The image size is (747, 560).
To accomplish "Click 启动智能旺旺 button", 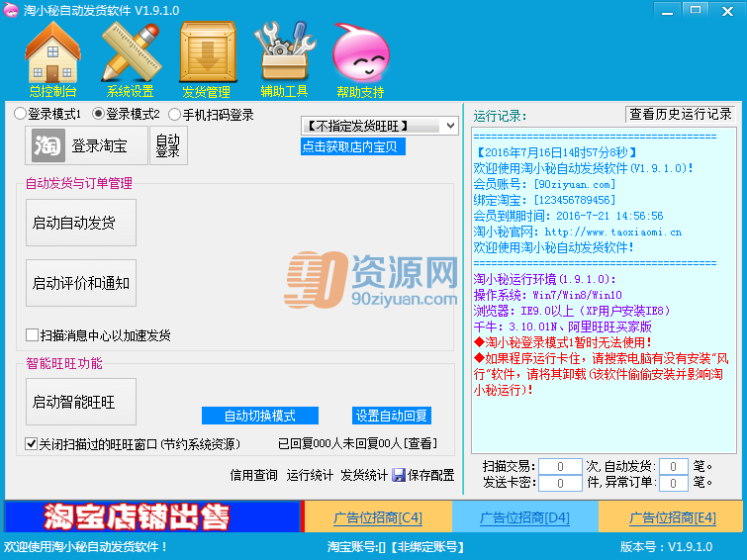I will pos(81,402).
